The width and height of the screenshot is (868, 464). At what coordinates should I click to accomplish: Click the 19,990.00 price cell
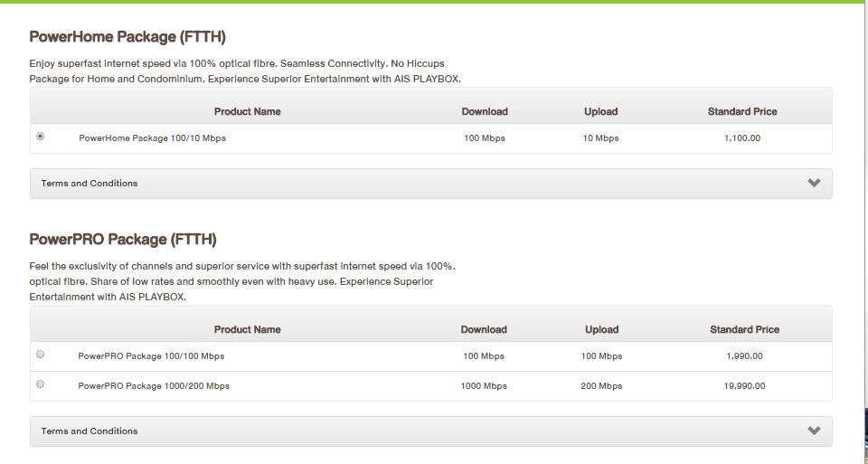(x=744, y=386)
